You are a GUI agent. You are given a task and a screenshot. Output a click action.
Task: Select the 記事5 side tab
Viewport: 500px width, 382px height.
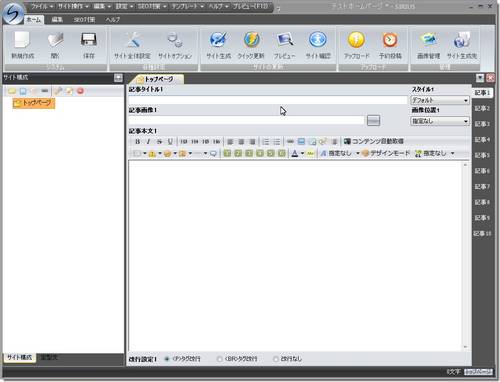[x=482, y=155]
